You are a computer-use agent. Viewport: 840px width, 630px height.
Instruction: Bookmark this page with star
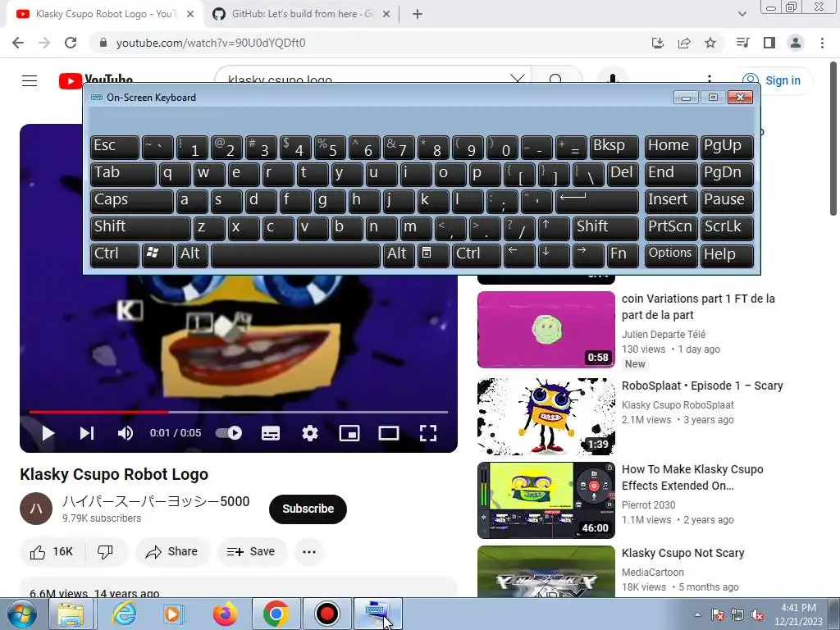click(x=710, y=43)
